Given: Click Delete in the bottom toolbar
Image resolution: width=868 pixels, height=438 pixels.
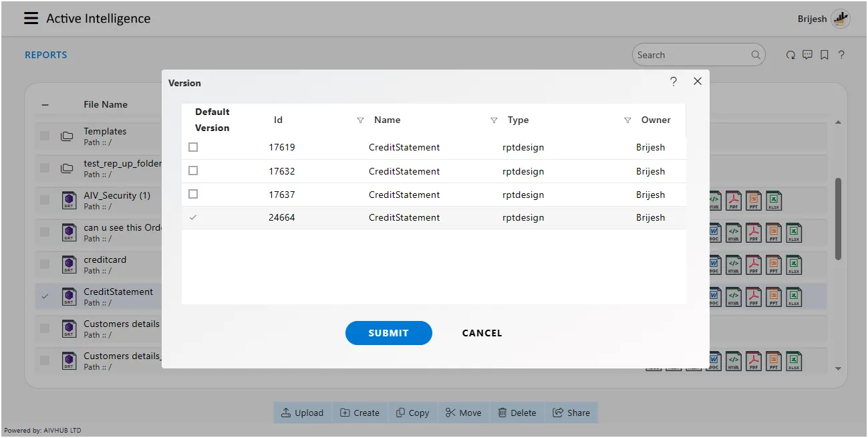Looking at the screenshot, I should pos(517,413).
